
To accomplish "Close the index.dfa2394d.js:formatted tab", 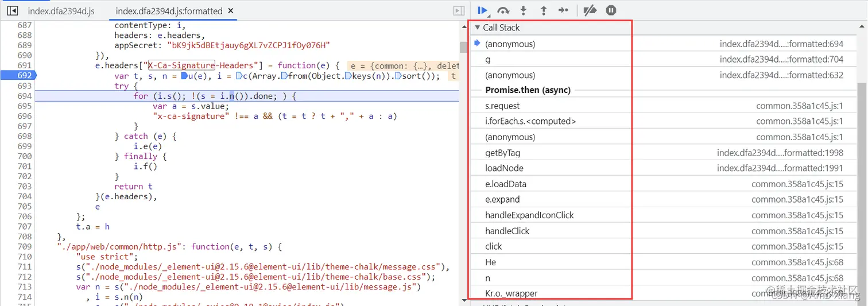I will coord(230,11).
